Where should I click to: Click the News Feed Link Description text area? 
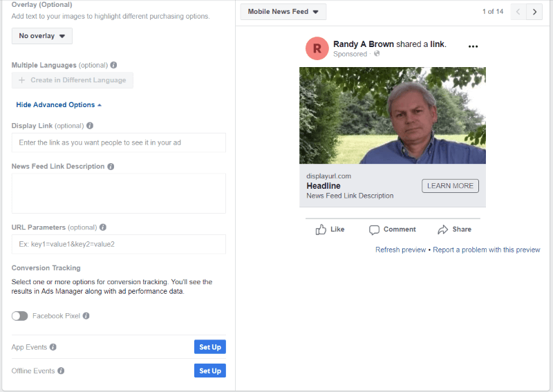click(x=118, y=194)
